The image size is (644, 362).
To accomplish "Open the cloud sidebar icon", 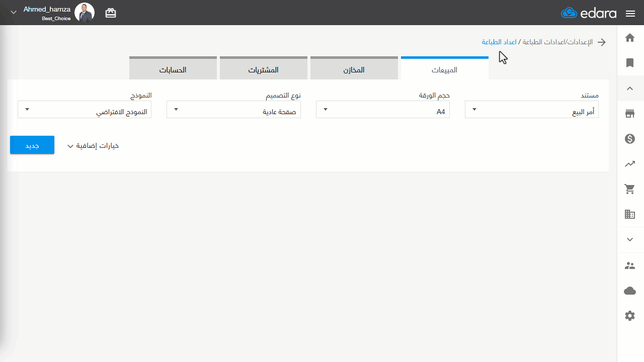I will point(630,291).
